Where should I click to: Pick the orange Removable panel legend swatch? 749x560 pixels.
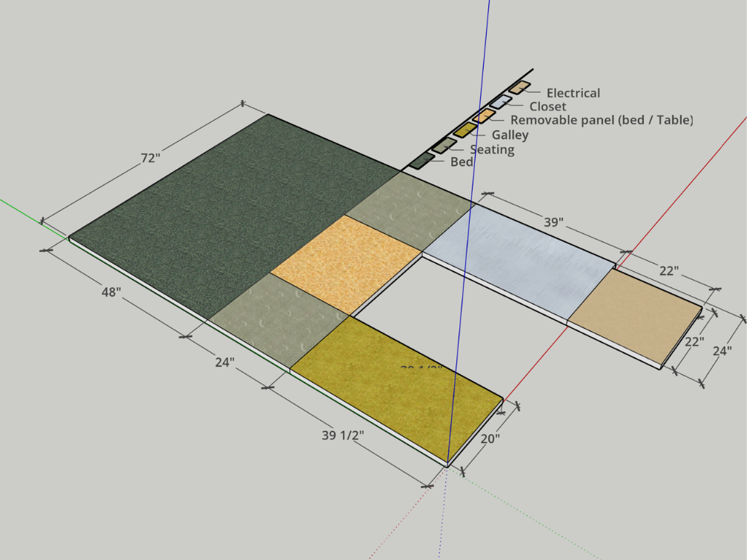(484, 116)
